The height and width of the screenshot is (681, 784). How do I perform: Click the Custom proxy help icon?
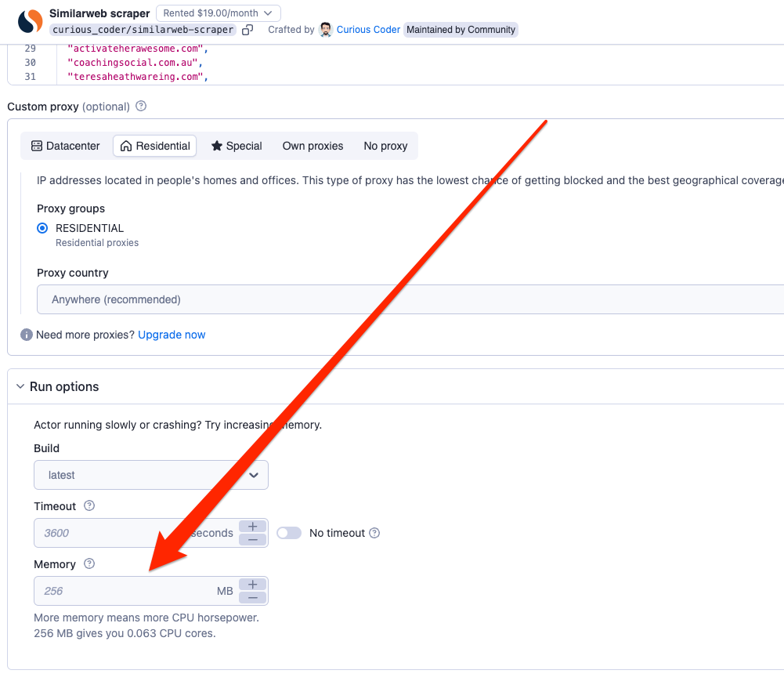click(141, 106)
